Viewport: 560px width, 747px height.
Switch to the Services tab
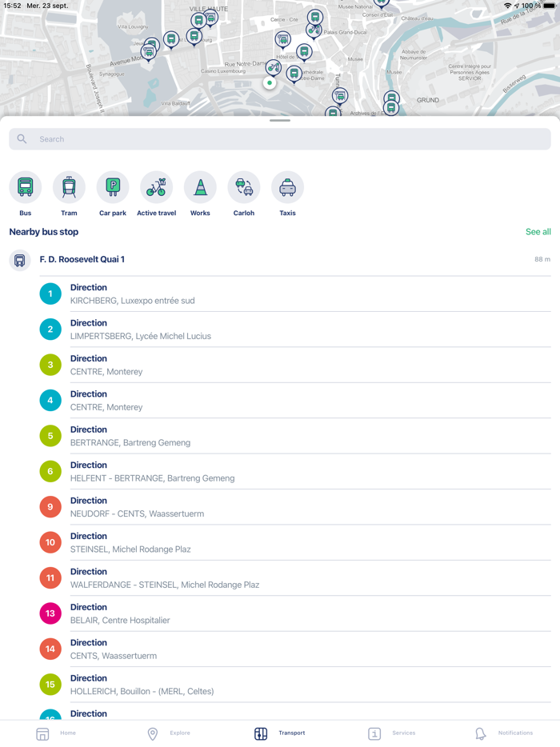(x=392, y=733)
